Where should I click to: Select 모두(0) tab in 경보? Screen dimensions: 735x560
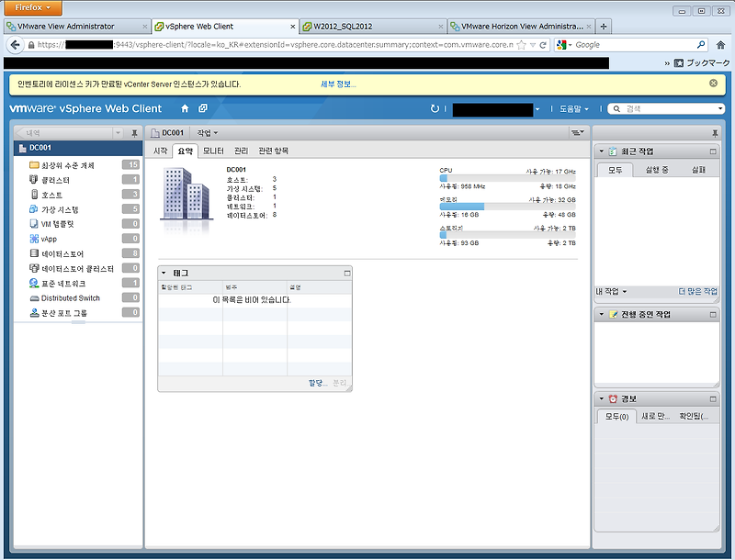tap(616, 416)
